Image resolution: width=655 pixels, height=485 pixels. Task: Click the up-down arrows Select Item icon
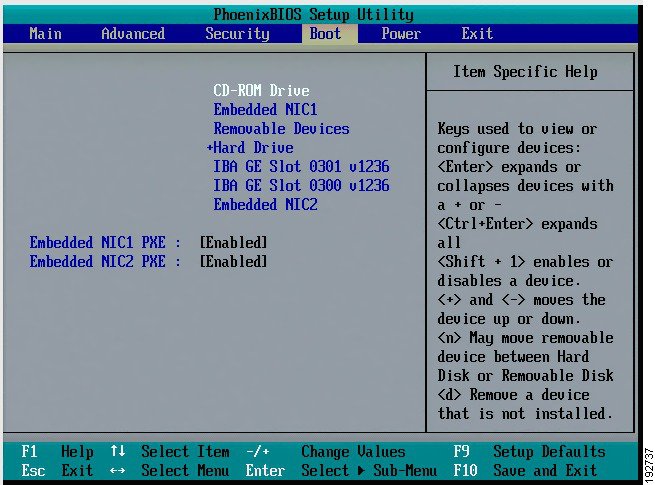(x=118, y=451)
